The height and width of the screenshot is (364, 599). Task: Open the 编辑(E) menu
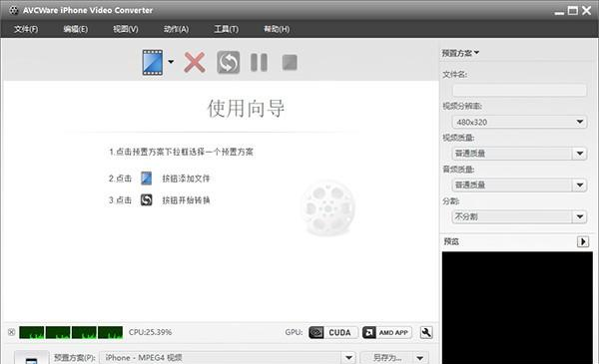pos(75,29)
